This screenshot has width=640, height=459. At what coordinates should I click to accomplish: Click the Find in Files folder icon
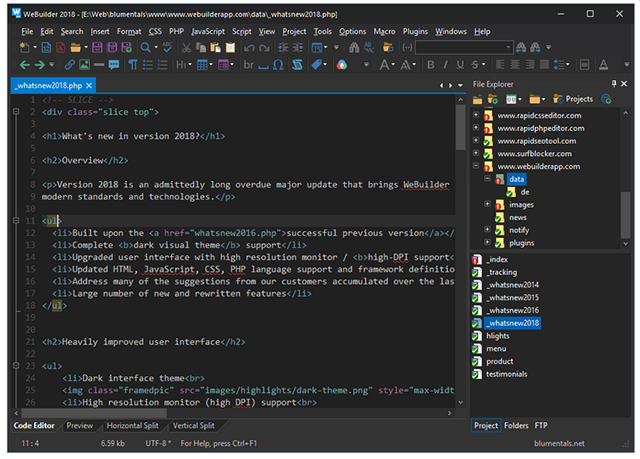(388, 48)
